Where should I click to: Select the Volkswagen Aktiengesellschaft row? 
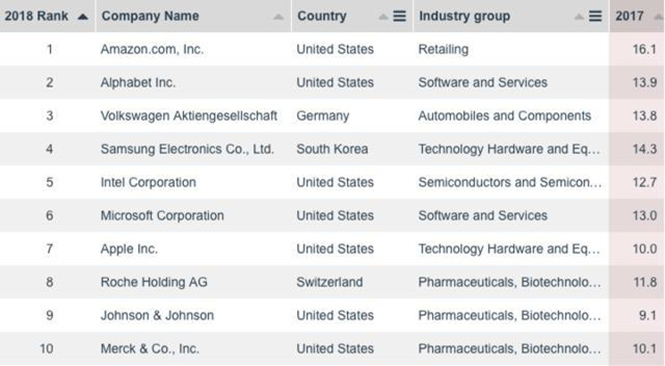tap(332, 115)
